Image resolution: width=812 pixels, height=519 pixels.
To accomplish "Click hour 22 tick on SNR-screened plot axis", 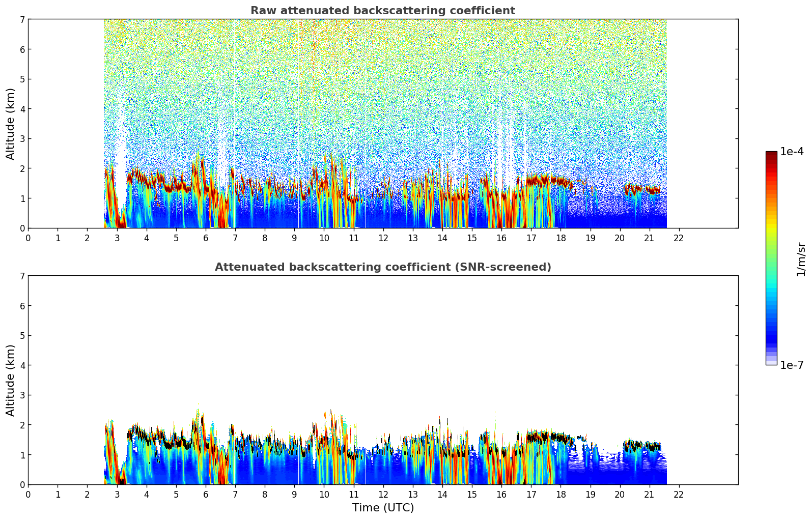I will (x=679, y=494).
